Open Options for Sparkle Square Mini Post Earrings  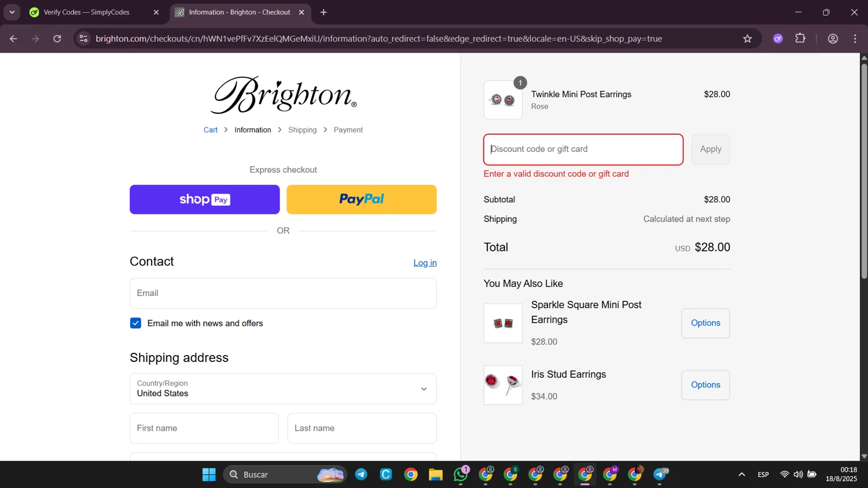[705, 323]
